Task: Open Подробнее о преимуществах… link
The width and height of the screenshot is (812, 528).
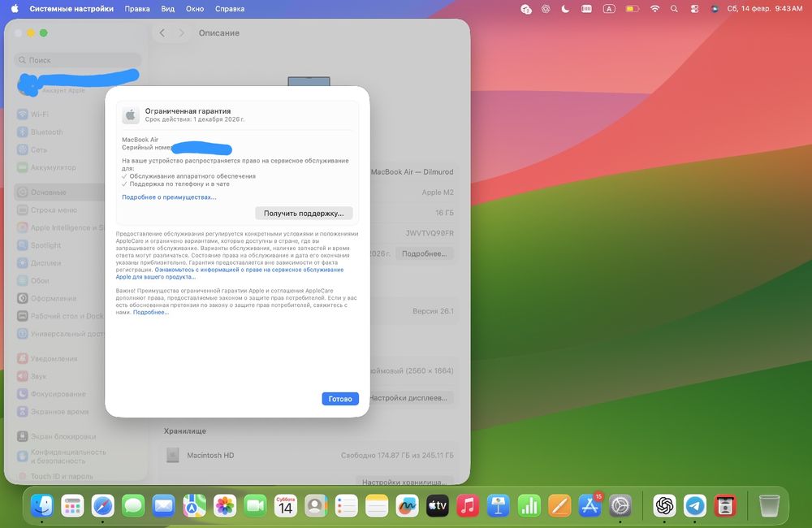Action: 170,197
